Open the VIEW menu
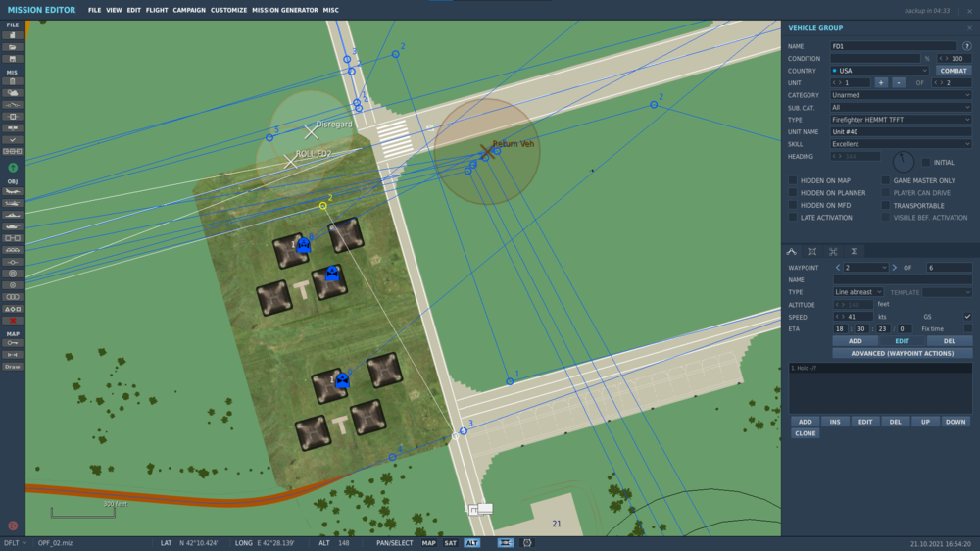This screenshot has width=980, height=551. [114, 10]
